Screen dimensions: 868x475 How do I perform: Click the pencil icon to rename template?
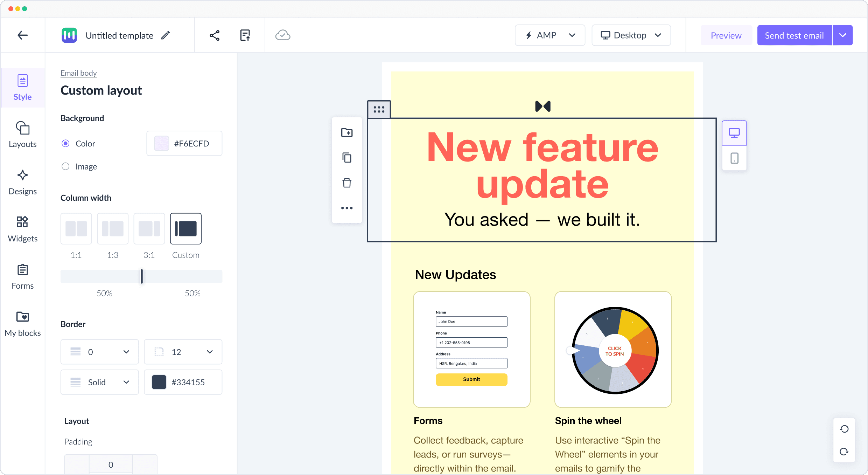[x=166, y=35]
